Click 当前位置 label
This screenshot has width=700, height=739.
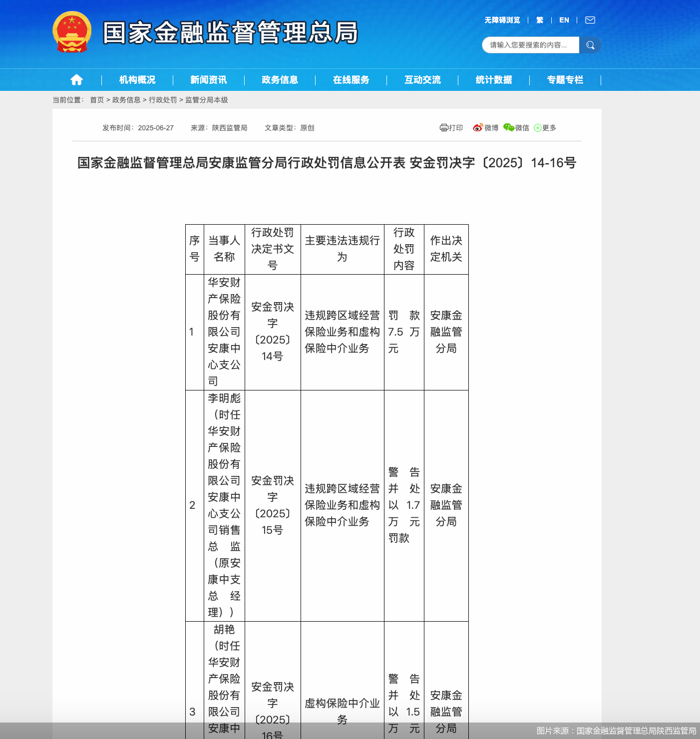tap(68, 100)
